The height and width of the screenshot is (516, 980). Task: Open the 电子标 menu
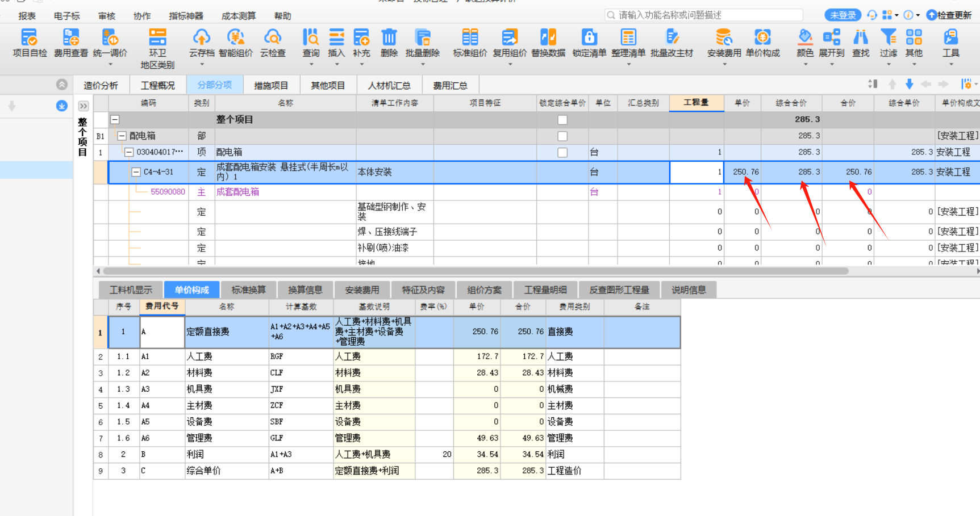coord(67,16)
